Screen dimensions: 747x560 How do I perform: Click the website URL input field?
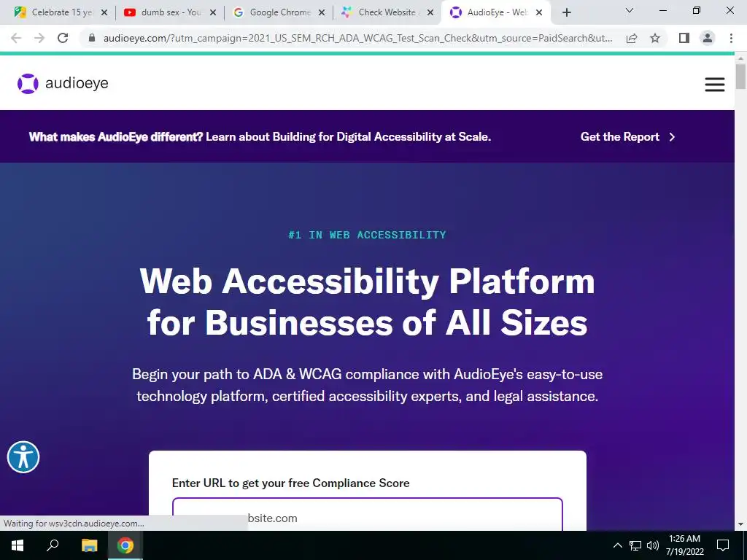point(368,514)
